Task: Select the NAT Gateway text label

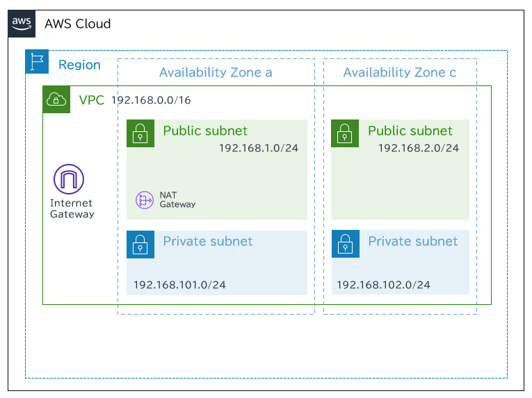Action: (177, 199)
